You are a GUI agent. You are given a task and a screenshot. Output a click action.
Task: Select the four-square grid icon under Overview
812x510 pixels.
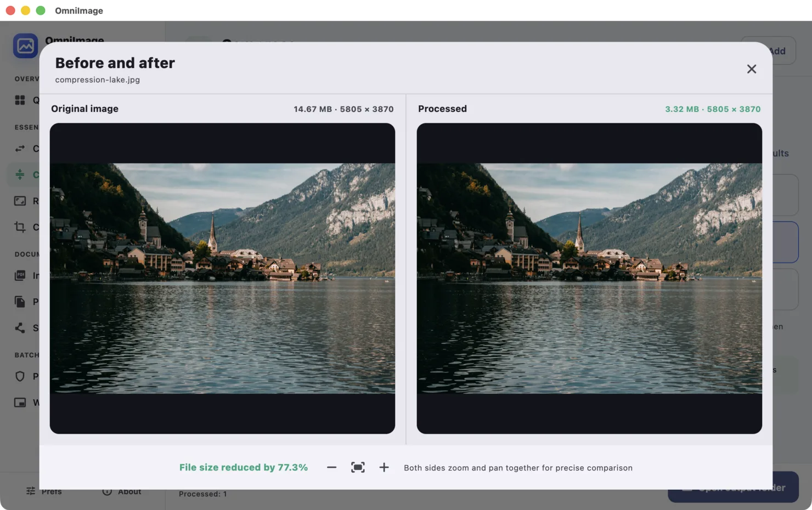[x=20, y=100]
